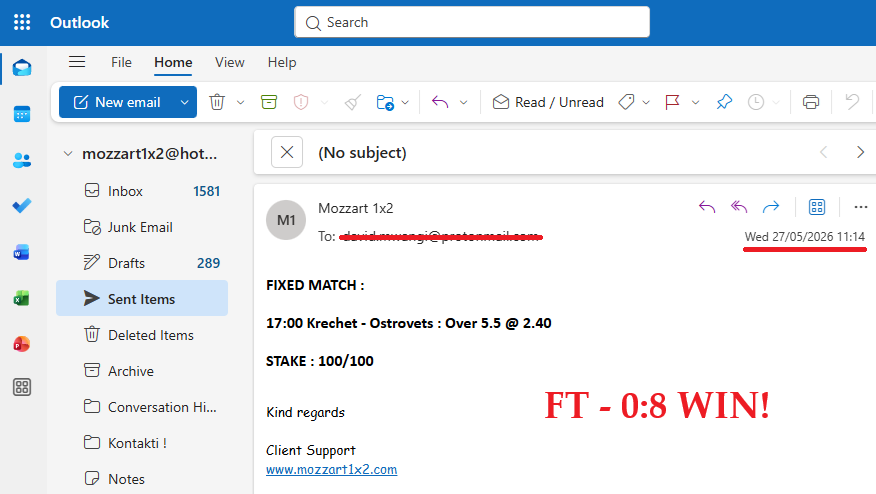The height and width of the screenshot is (494, 876).
Task: Open the View tab
Action: [230, 62]
